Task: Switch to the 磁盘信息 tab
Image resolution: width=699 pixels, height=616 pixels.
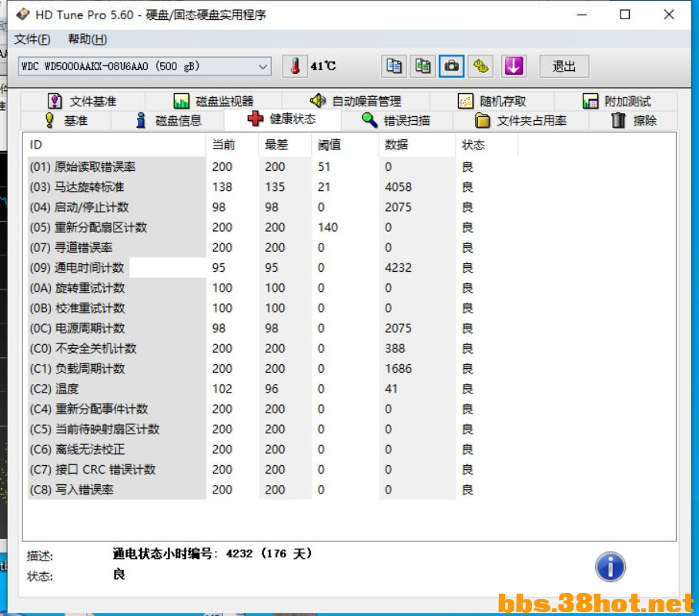Action: [x=168, y=120]
